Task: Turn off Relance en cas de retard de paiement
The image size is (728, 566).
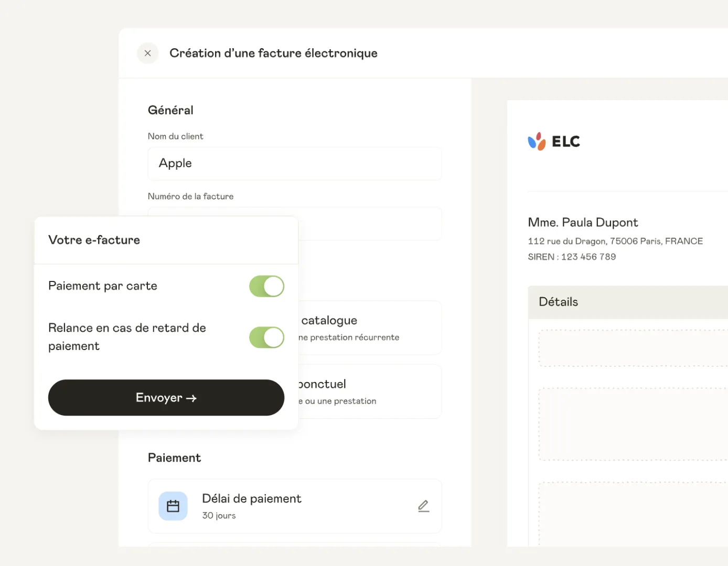Action: pyautogui.click(x=266, y=337)
